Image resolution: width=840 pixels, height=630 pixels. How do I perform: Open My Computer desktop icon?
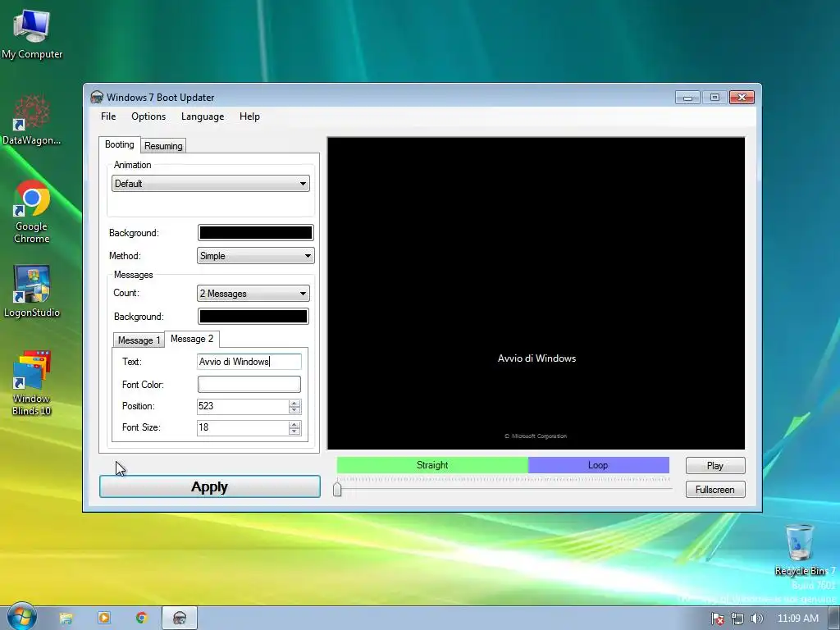(x=32, y=34)
